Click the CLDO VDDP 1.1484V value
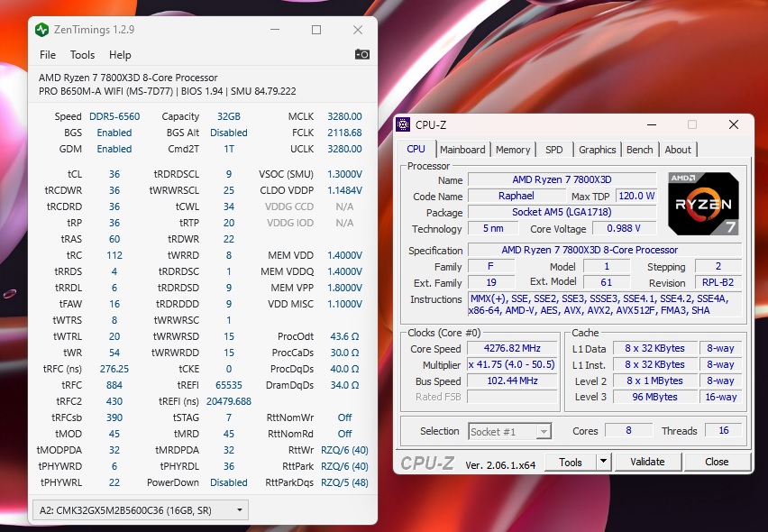 [x=345, y=190]
